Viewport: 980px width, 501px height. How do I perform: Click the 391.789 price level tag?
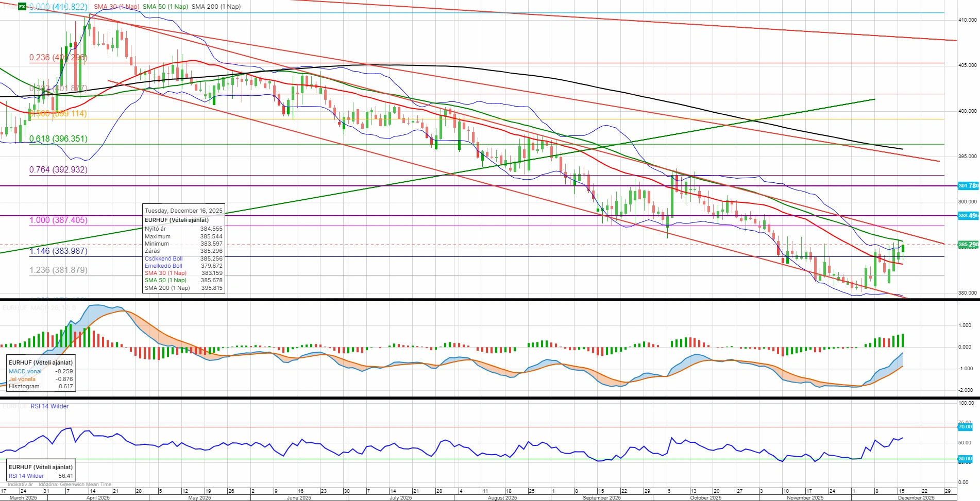[x=968, y=186]
